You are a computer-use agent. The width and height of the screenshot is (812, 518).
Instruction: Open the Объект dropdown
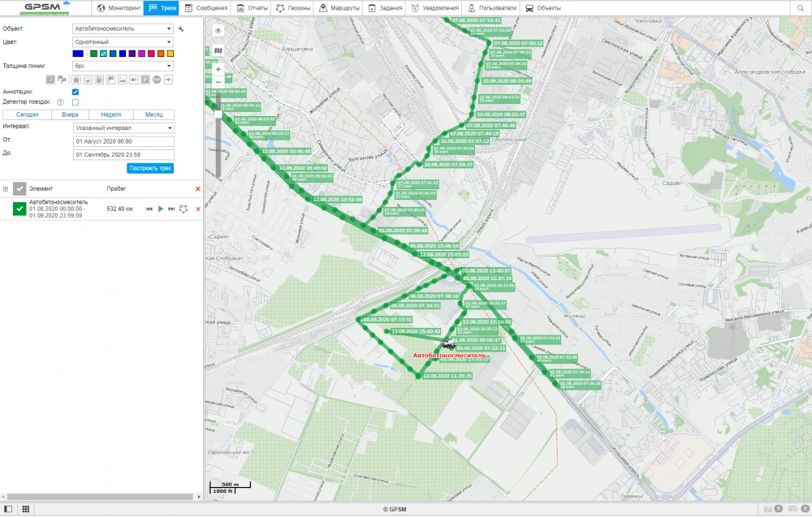(123, 28)
